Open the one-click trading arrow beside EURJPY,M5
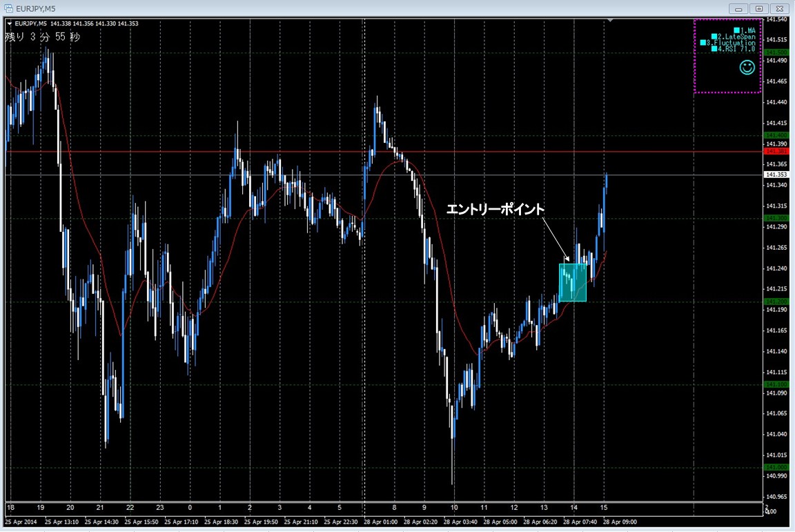 9,24
